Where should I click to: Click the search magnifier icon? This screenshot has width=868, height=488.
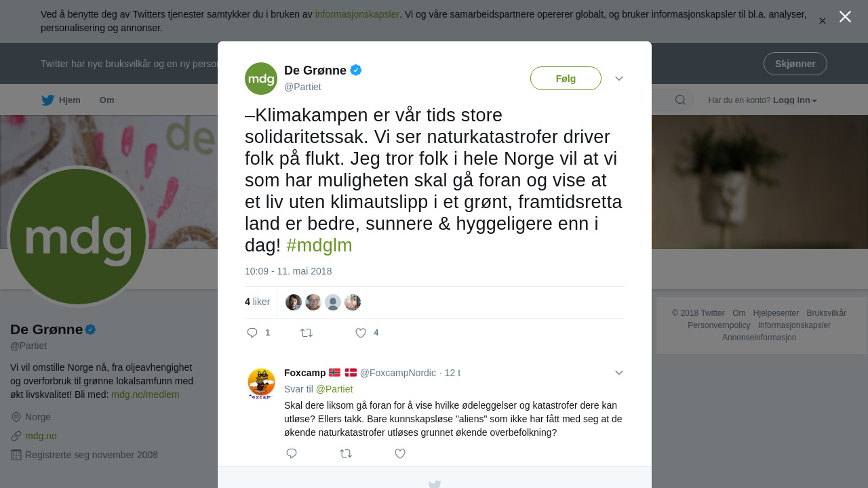click(x=680, y=100)
